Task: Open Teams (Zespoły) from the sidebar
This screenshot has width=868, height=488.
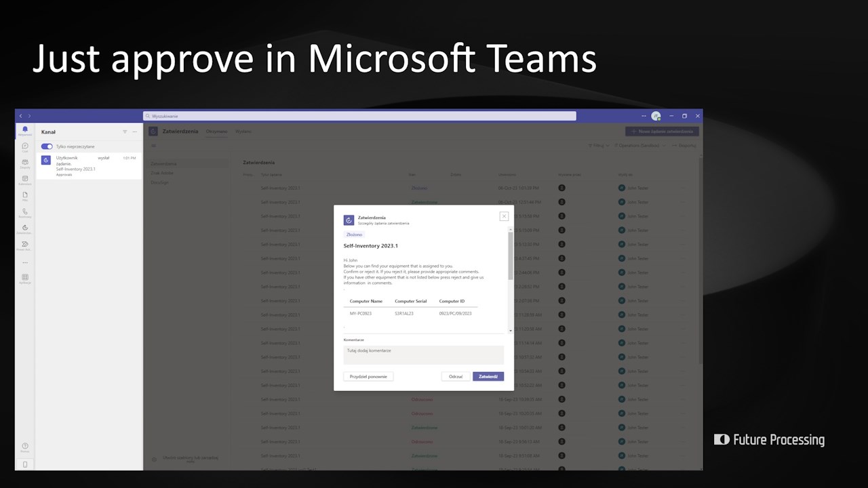Action: point(25,163)
